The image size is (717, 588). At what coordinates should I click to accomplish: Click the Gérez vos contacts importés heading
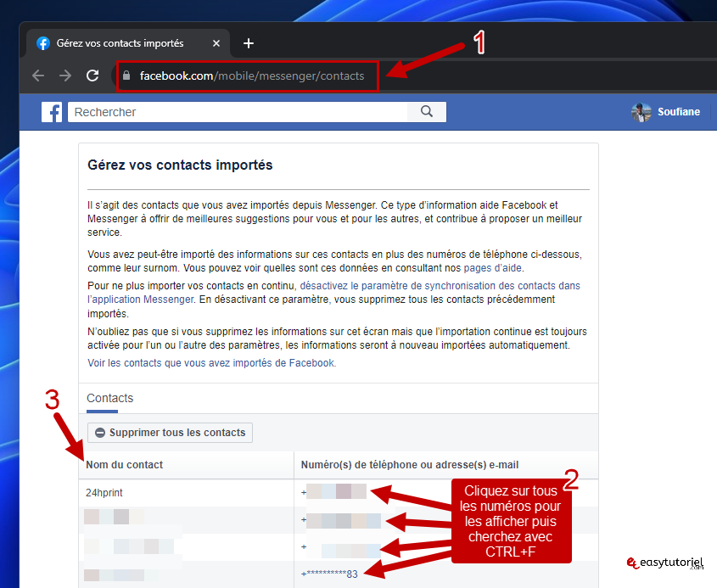pyautogui.click(x=180, y=165)
